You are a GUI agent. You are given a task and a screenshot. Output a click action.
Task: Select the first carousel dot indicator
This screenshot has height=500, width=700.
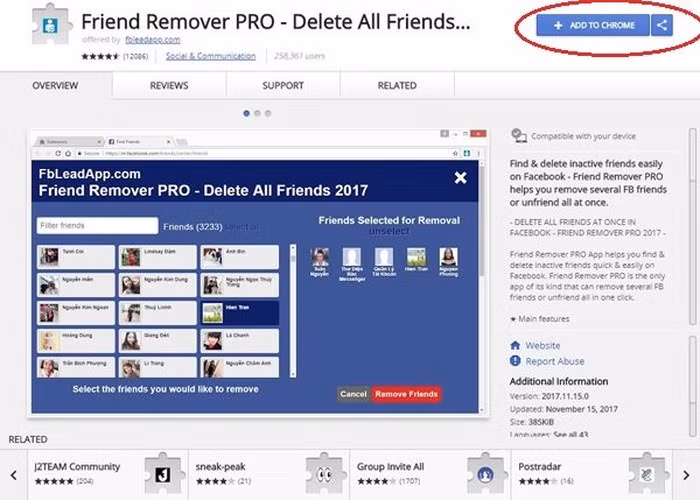[x=246, y=113]
